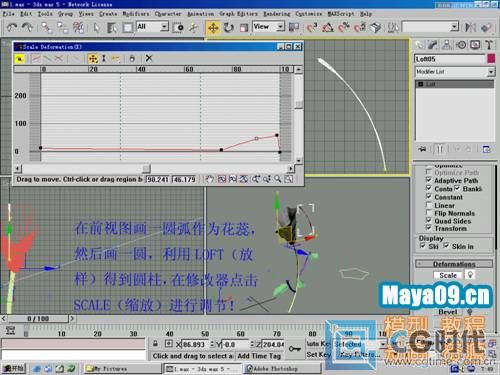Select Move Control Point in Scale Deformation

click(93, 59)
